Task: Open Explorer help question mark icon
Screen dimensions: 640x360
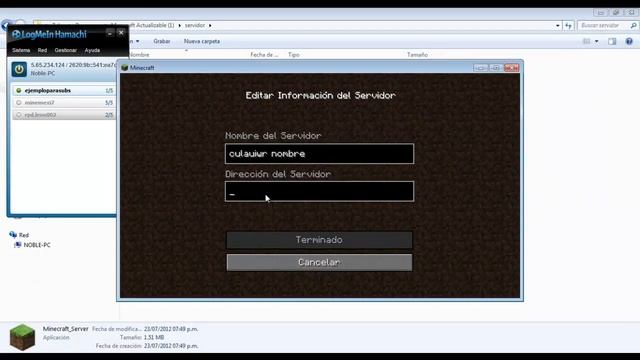Action: tap(629, 41)
